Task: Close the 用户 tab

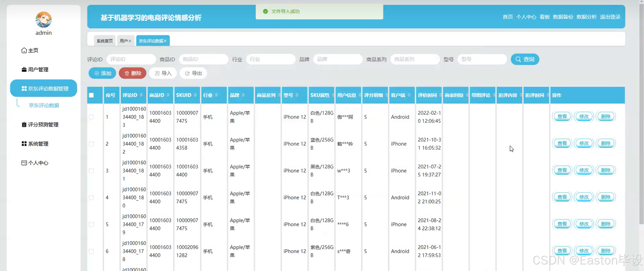Action: point(130,41)
